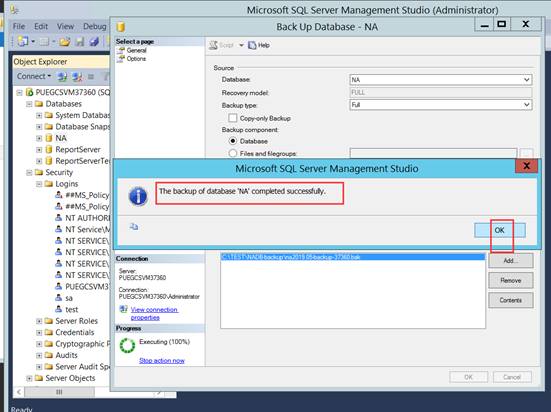Open the Script dropdown arrow

(241, 45)
